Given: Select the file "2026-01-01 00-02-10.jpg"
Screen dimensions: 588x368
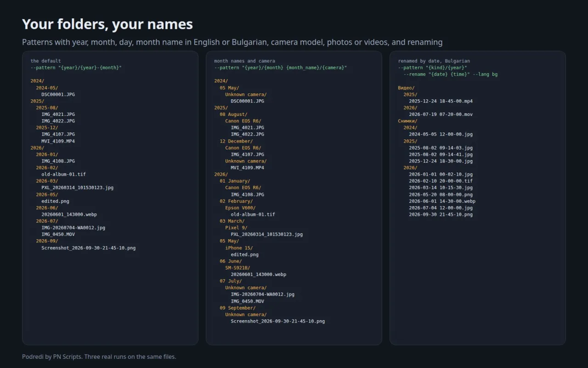Looking at the screenshot, I should click(441, 174).
